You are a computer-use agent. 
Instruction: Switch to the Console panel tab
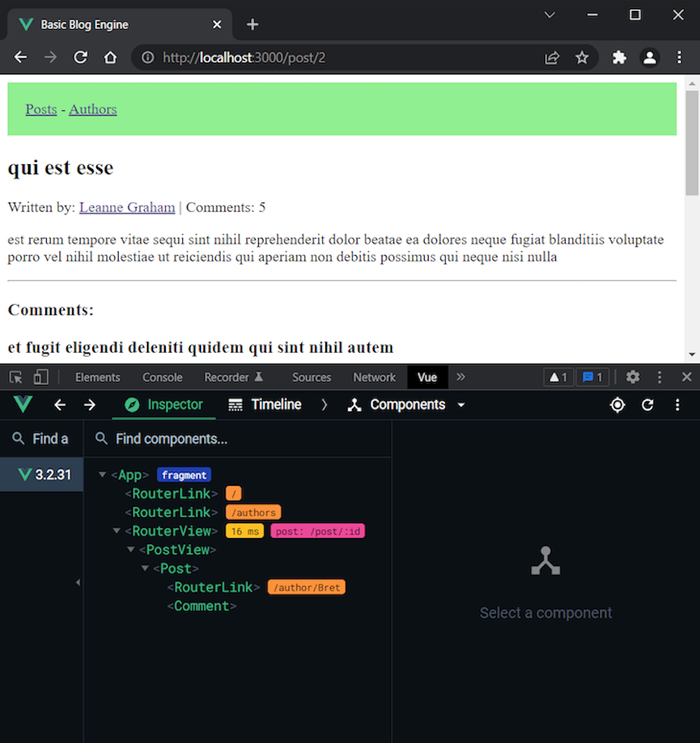(x=162, y=377)
